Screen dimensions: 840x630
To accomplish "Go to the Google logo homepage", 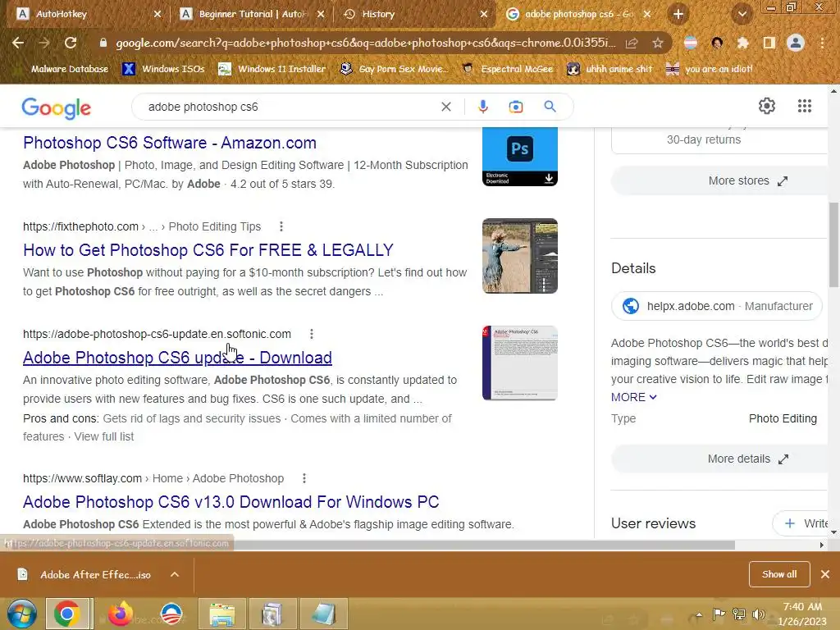I will tap(57, 107).
